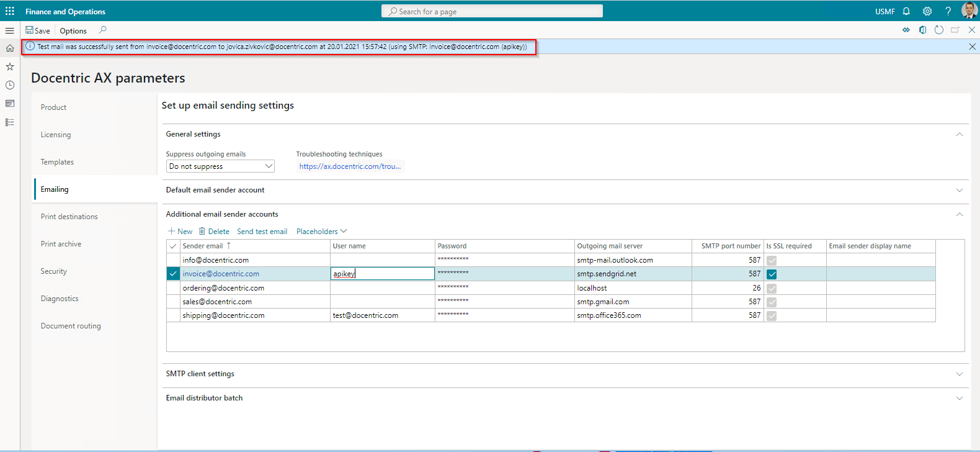Toggle SSL required for invoice@docentric.com
The width and height of the screenshot is (980, 452).
[x=772, y=274]
